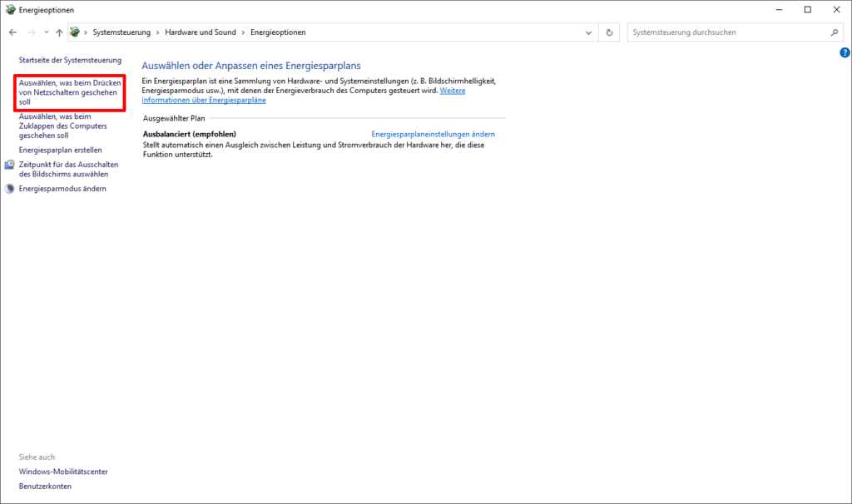852x504 pixels.
Task: Expand the chevron after Hardware und Sound
Action: [x=243, y=32]
